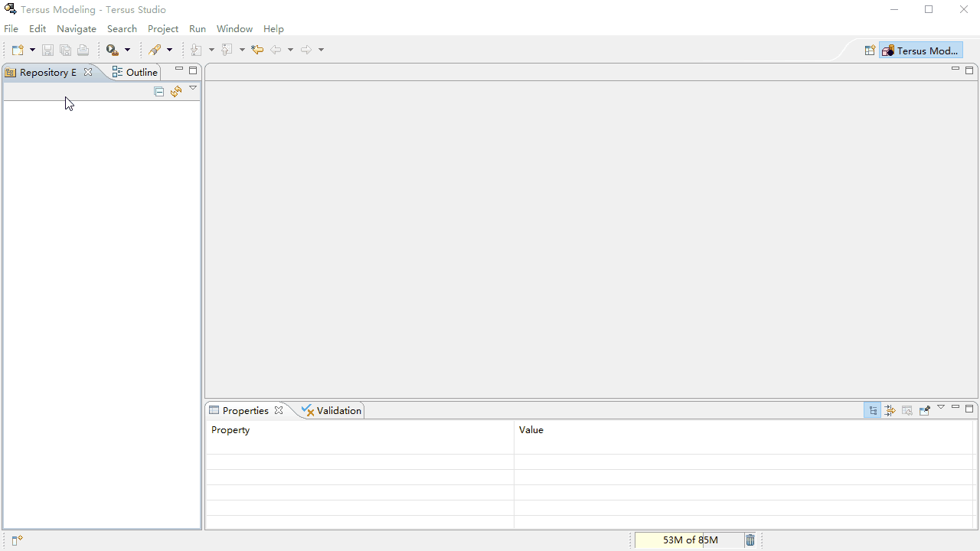Click the Save All toolbar icon
This screenshot has width=980, height=551.
click(x=65, y=50)
